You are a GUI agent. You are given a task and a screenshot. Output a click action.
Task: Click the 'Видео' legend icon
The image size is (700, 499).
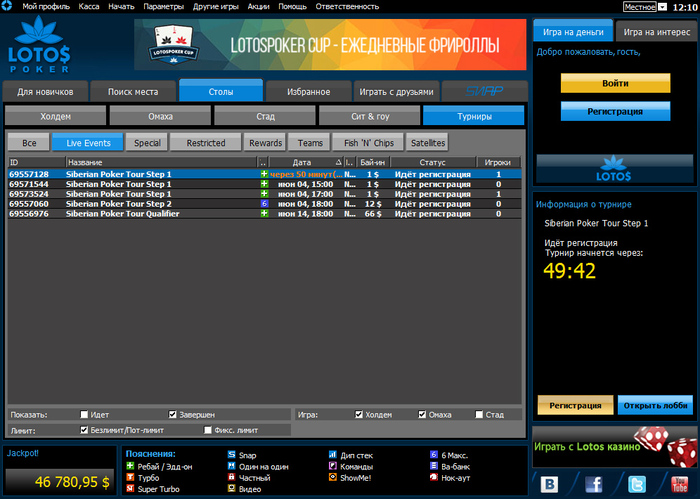(x=231, y=489)
